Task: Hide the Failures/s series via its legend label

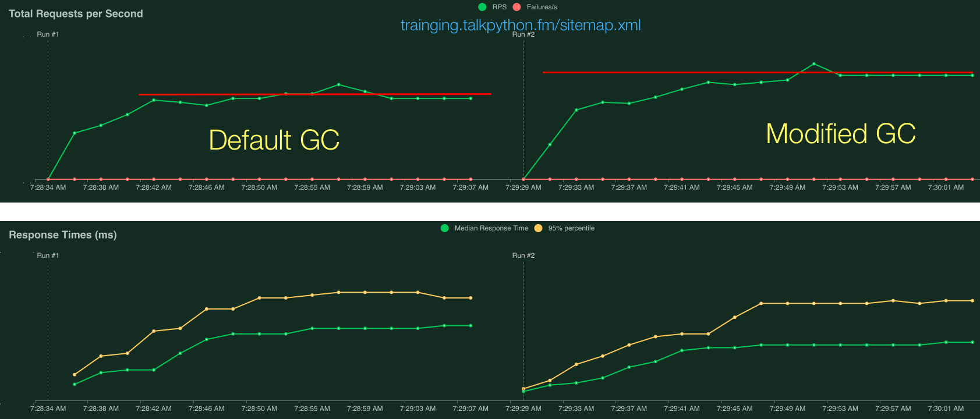Action: [x=542, y=7]
